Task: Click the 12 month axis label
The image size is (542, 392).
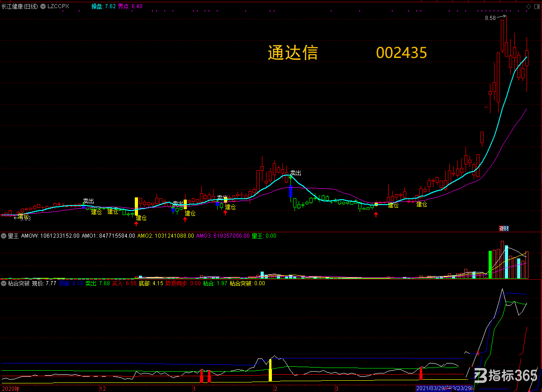Action: click(103, 389)
